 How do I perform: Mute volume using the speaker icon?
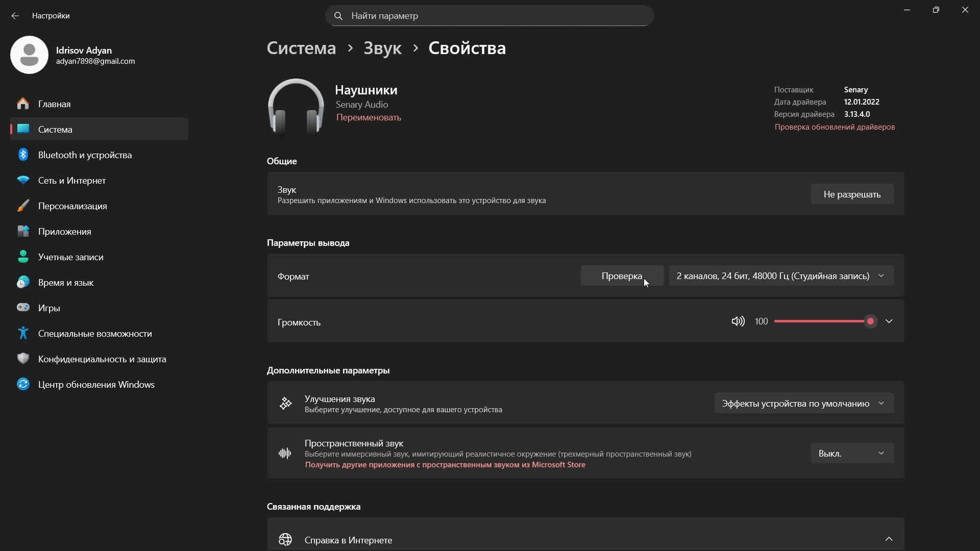(x=738, y=321)
